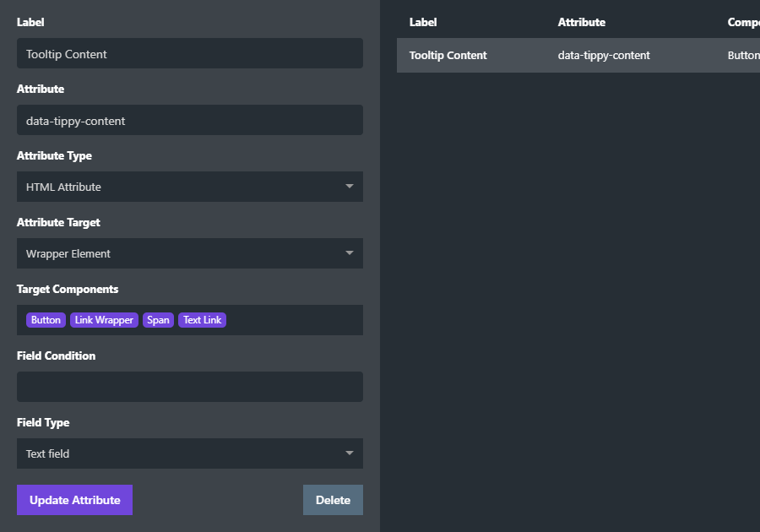Screen dimensions: 760x532
Task: Select the Link Wrapper tag
Action: click(x=104, y=320)
